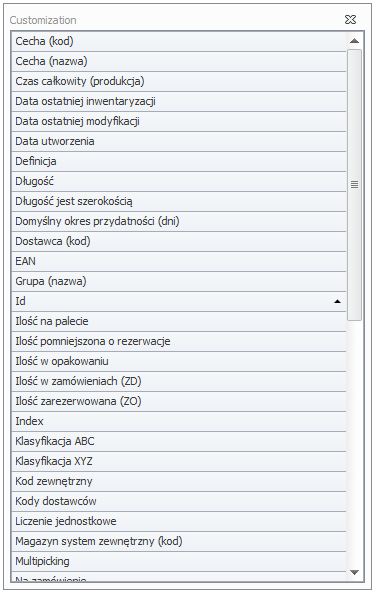
Task: Click the sort arrow in Id row
Action: (x=337, y=301)
